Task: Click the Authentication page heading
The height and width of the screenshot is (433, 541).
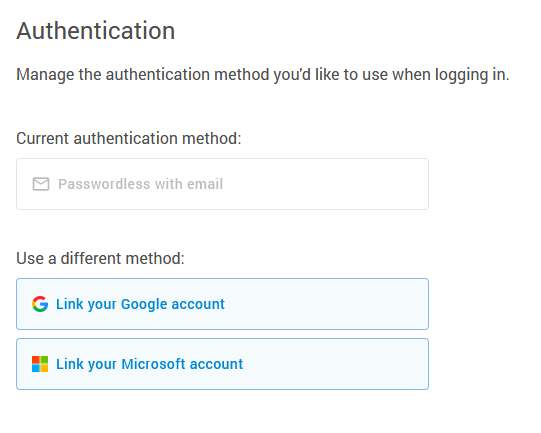Action: (96, 31)
